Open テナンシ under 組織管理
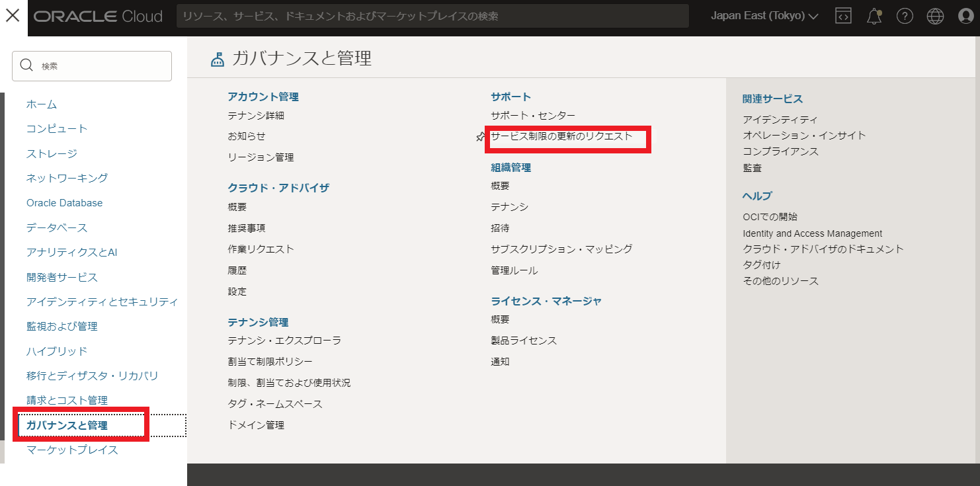Image resolution: width=980 pixels, height=486 pixels. point(509,207)
